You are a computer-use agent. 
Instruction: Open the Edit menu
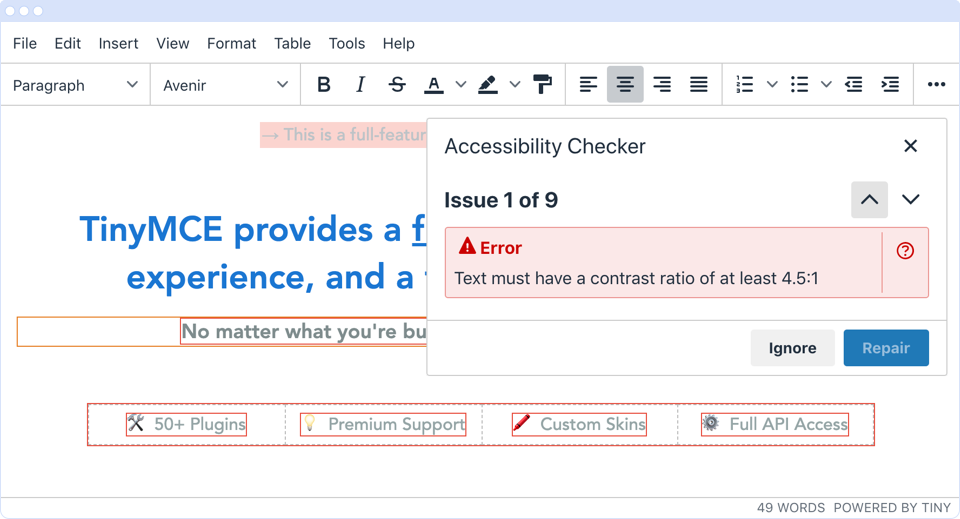[x=67, y=43]
